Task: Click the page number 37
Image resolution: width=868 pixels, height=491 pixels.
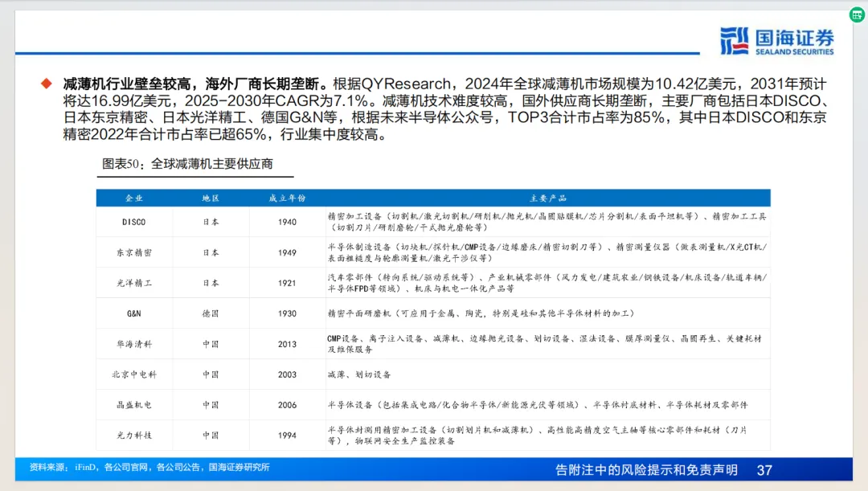Action: (x=764, y=470)
